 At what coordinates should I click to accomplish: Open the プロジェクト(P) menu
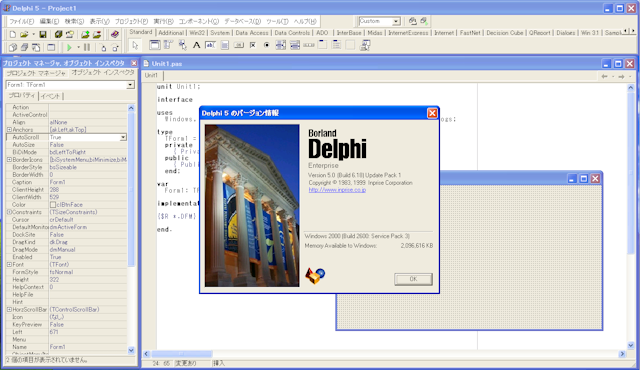131,21
